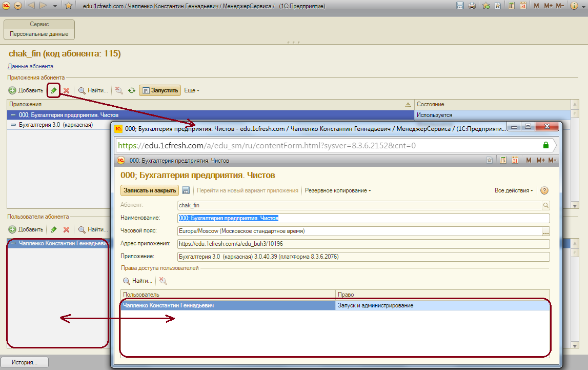Open the calculator icon in main window toolbar
The height and width of the screenshot is (370, 588).
pos(511,6)
